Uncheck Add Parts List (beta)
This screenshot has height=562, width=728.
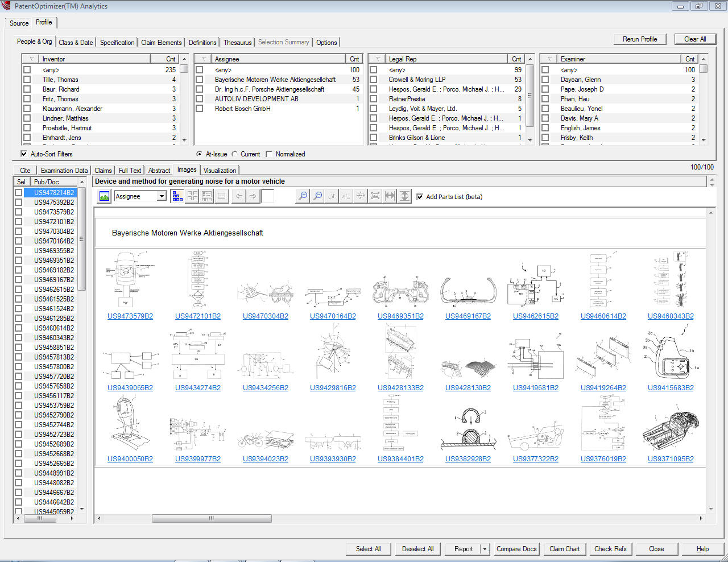coord(420,197)
